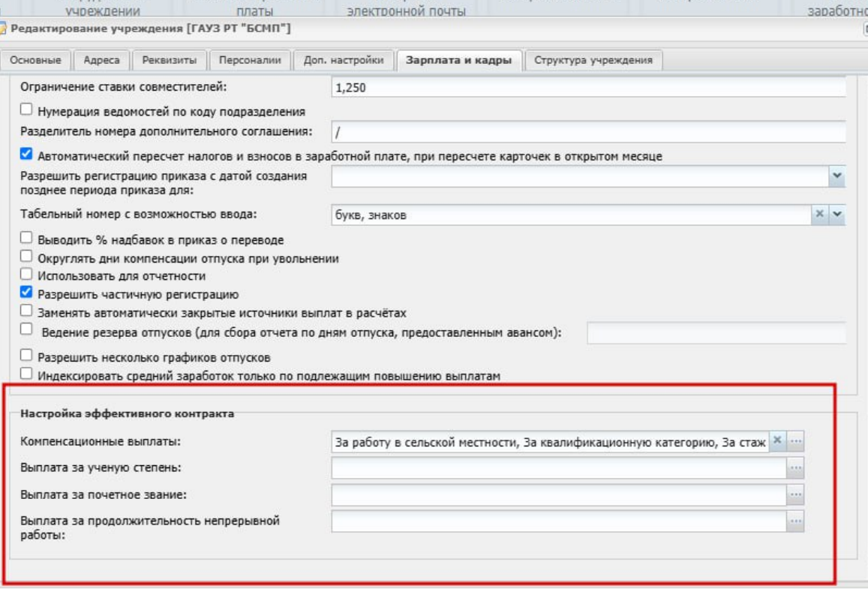The image size is (868, 589).
Task: Expand the Разрешить регистрацию приказа dropdown arrow
Action: [837, 176]
